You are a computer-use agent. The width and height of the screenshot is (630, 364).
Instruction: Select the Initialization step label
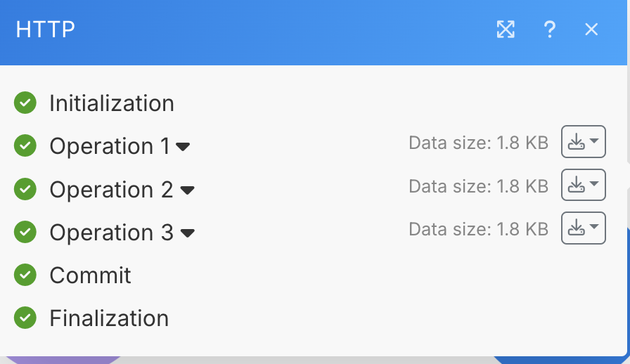coord(112,103)
